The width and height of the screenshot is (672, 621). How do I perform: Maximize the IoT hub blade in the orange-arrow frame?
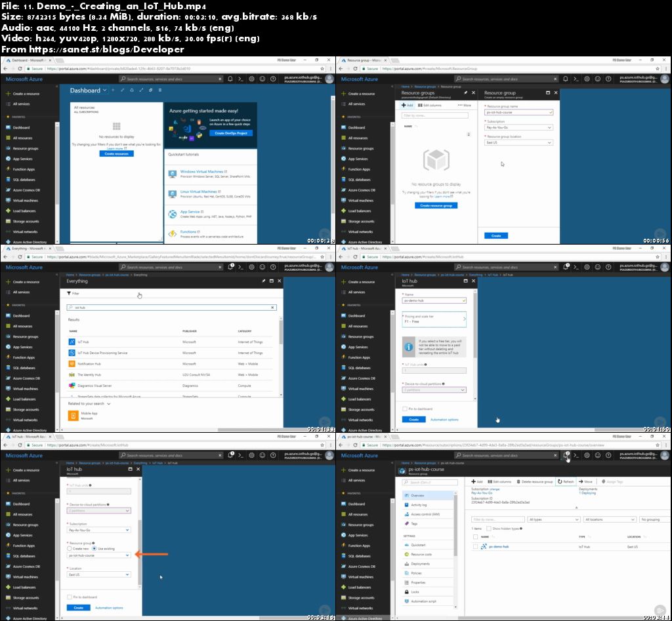coord(131,469)
